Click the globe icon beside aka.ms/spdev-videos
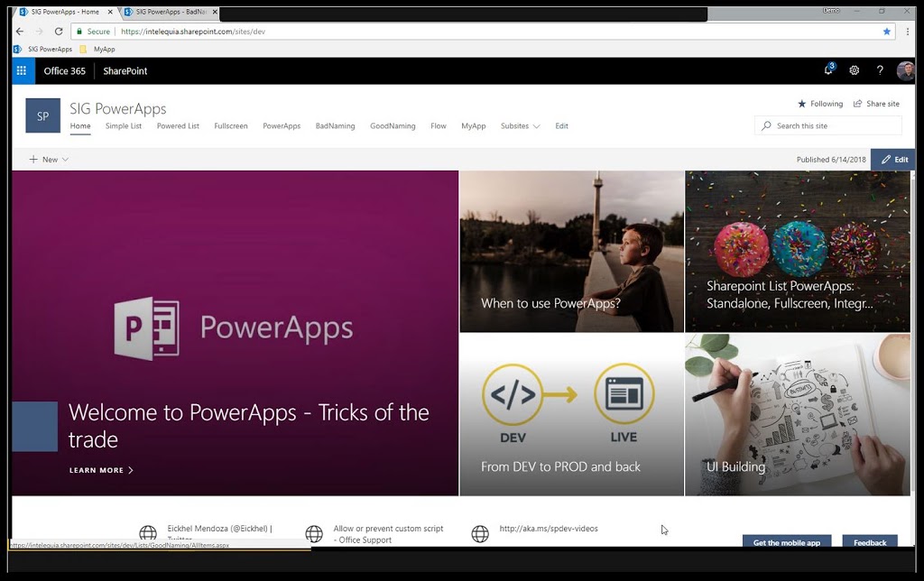 (480, 534)
